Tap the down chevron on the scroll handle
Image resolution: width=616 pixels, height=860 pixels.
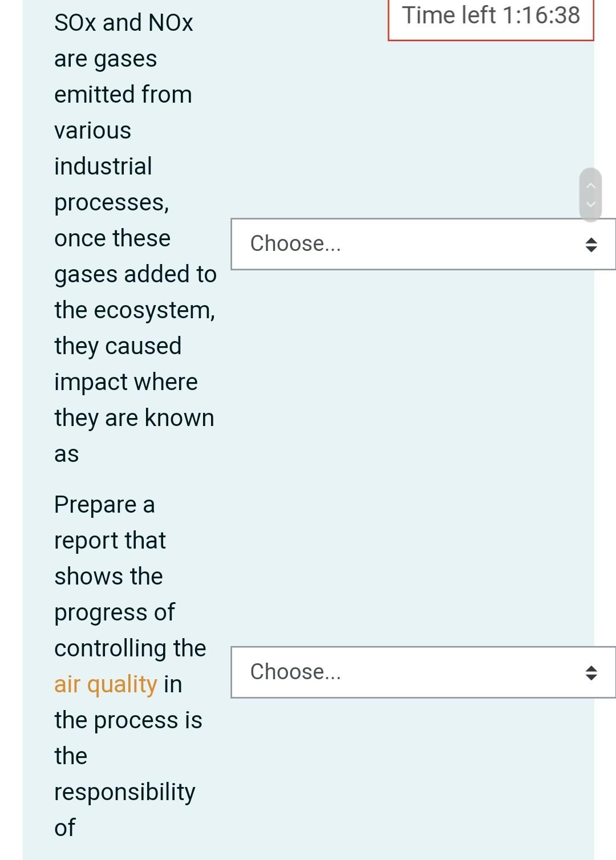pyautogui.click(x=591, y=204)
